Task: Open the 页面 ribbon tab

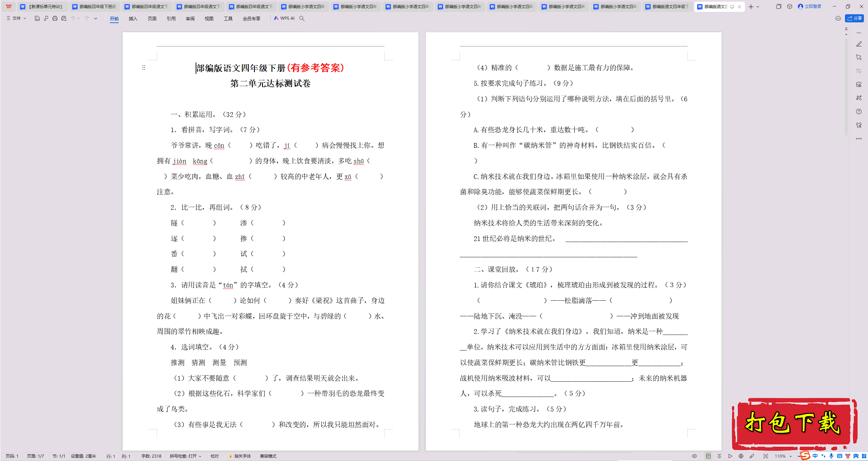Action: (x=152, y=19)
